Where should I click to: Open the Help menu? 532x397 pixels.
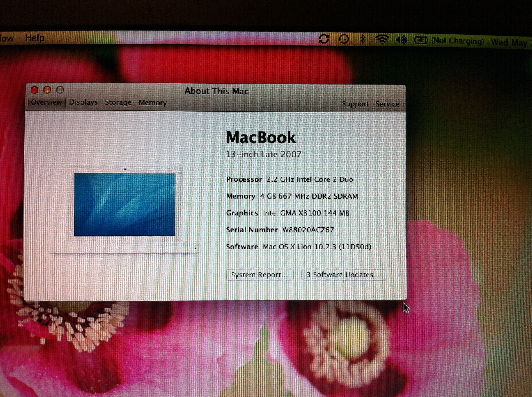click(35, 38)
